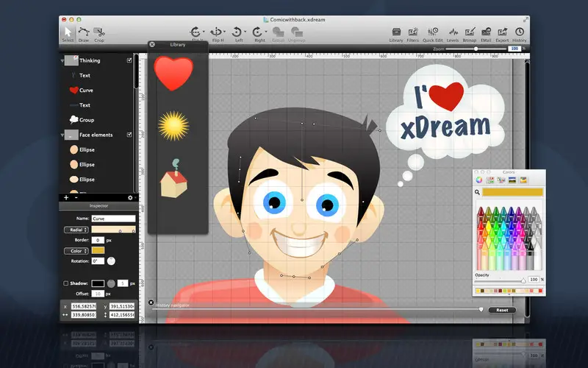Rotate Left using the toolbar icon
This screenshot has width=588, height=368.
(x=237, y=32)
